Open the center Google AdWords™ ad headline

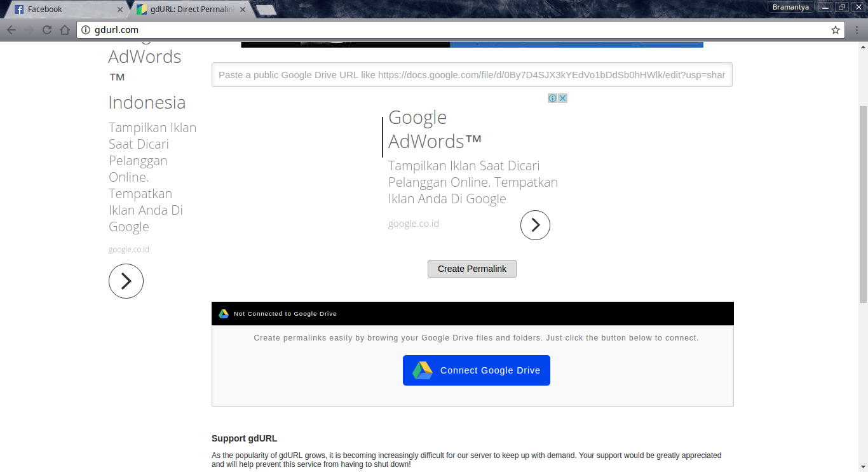tap(435, 129)
